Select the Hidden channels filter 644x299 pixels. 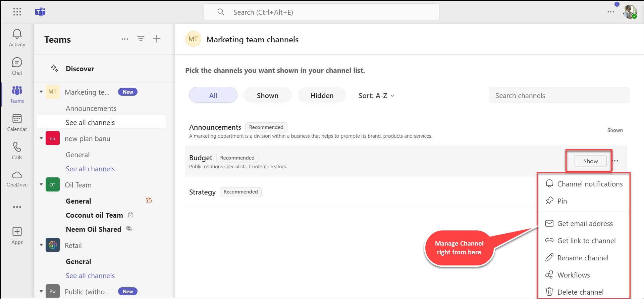[322, 95]
